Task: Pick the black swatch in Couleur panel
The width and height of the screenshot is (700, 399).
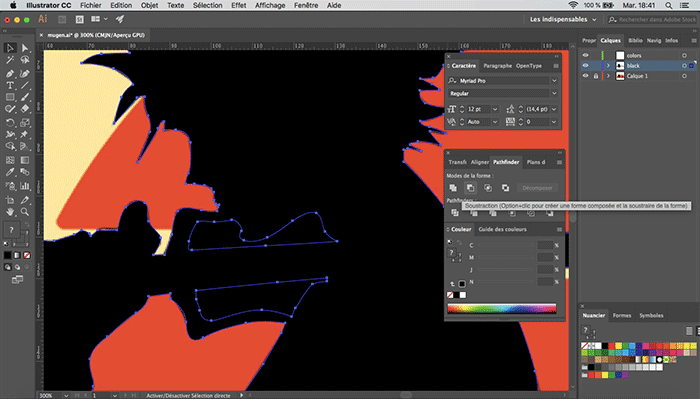Action: coord(456,295)
